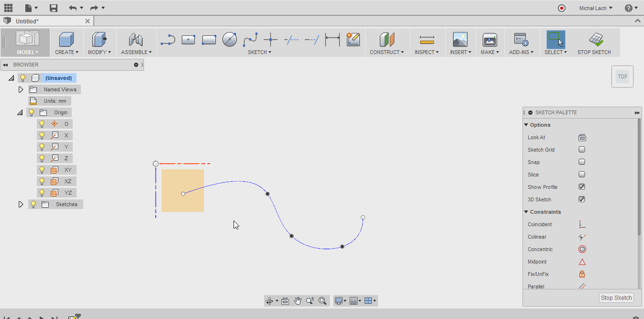Enable the Snap option in Sketch Palette
Image resolution: width=644 pixels, height=319 pixels.
(x=582, y=162)
